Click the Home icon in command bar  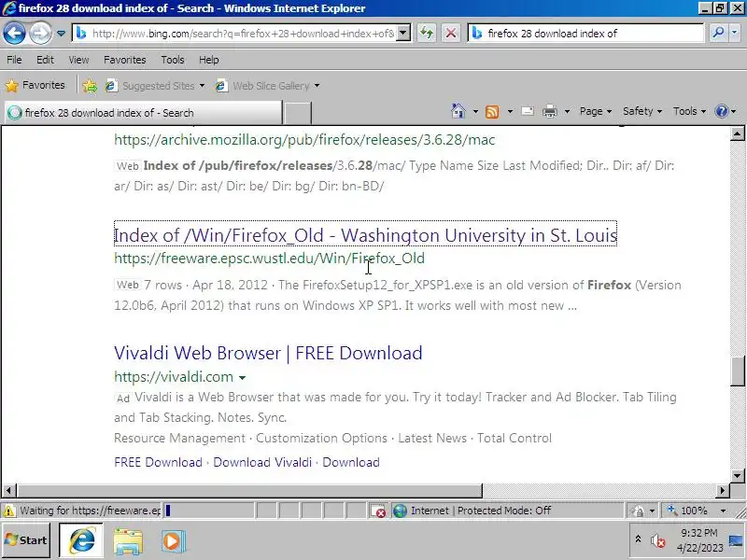[458, 111]
